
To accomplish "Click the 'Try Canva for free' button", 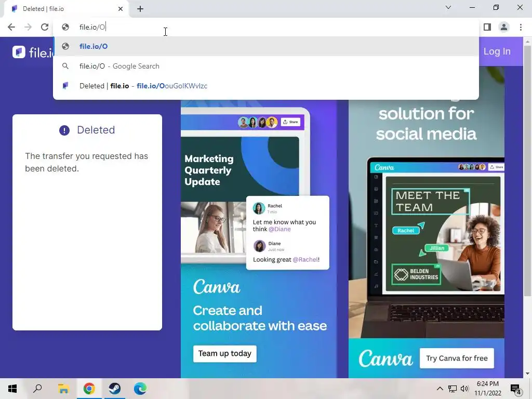I will [x=457, y=358].
